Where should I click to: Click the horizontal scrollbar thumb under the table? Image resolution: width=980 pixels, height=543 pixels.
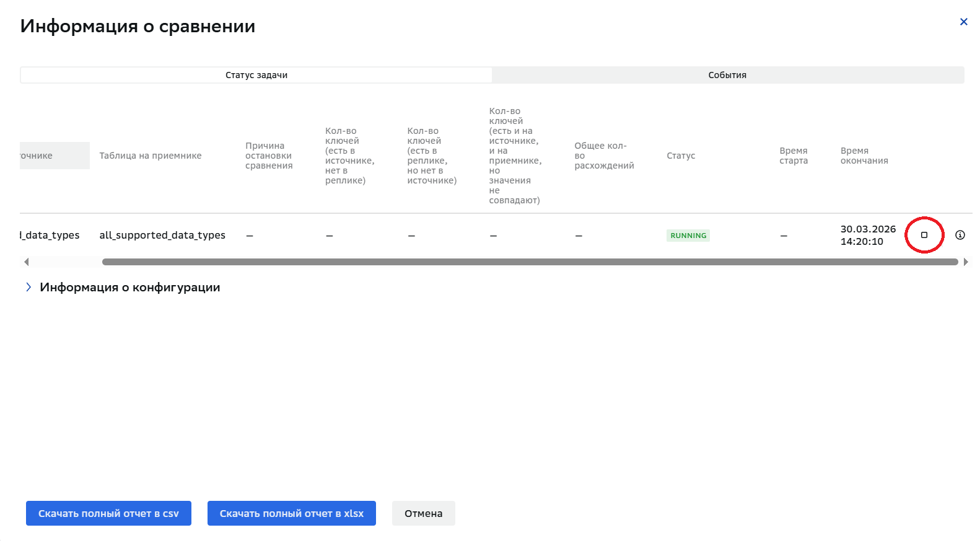click(530, 262)
